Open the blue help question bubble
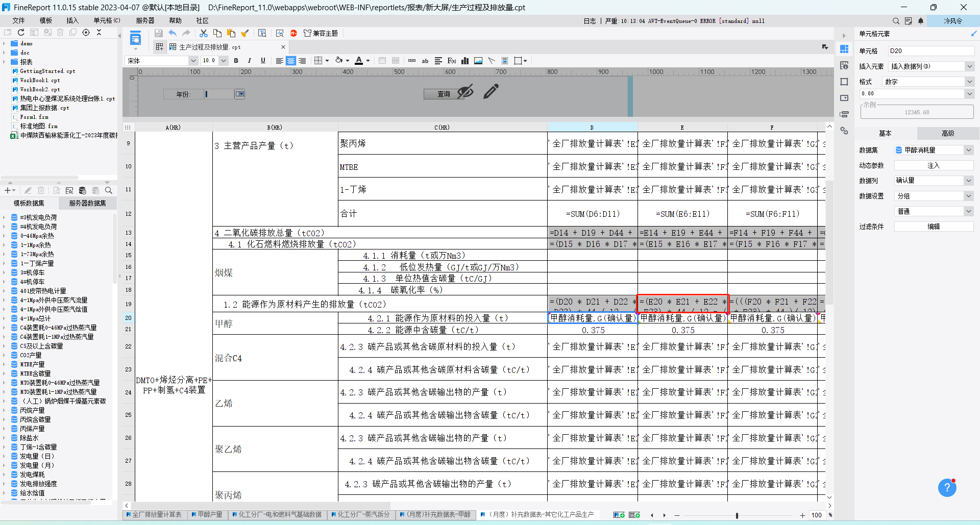The image size is (980, 525). point(947,487)
